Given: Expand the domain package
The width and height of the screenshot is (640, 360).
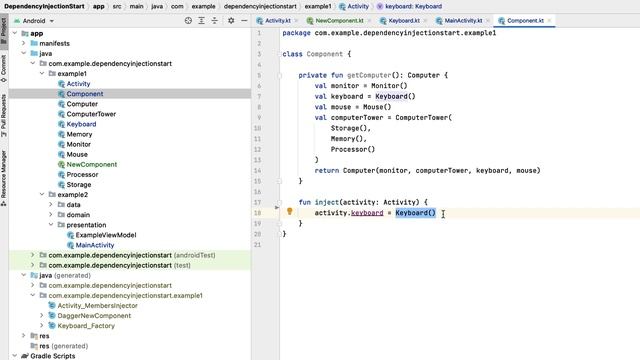Looking at the screenshot, I should tap(51, 215).
